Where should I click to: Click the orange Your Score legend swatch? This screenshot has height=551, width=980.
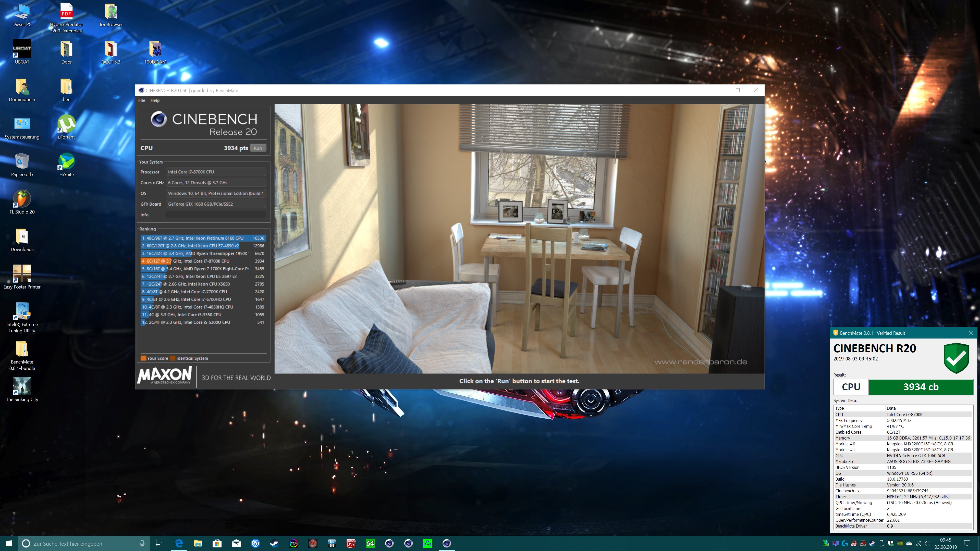pyautogui.click(x=143, y=358)
